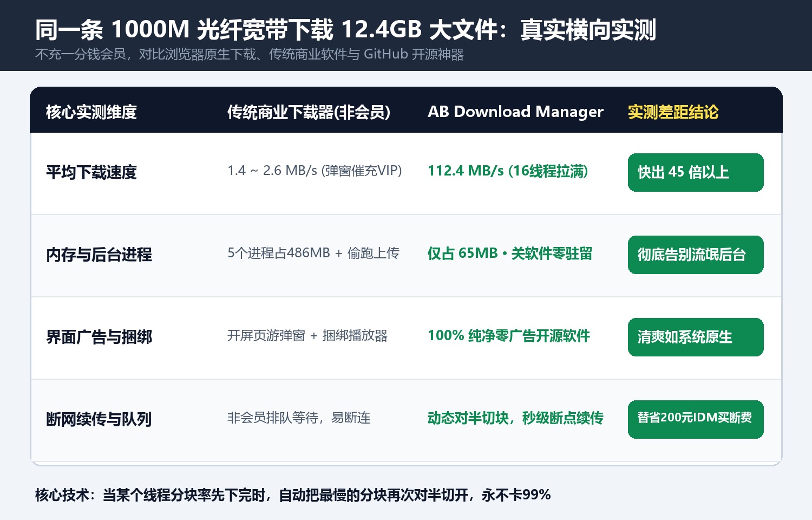The width and height of the screenshot is (812, 520).
Task: Click the "平均下载速度" row label
Action: pyautogui.click(x=91, y=172)
